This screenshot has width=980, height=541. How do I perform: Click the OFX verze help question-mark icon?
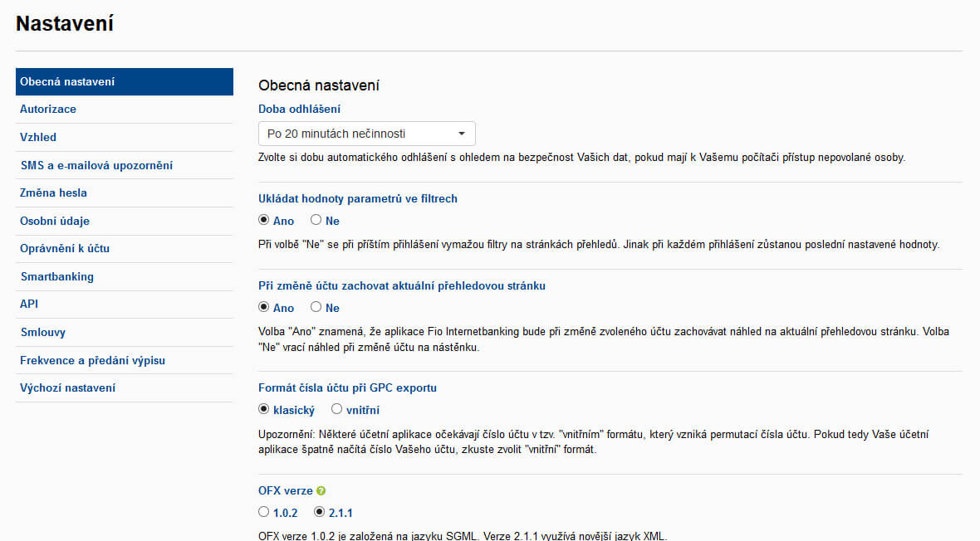coord(321,491)
